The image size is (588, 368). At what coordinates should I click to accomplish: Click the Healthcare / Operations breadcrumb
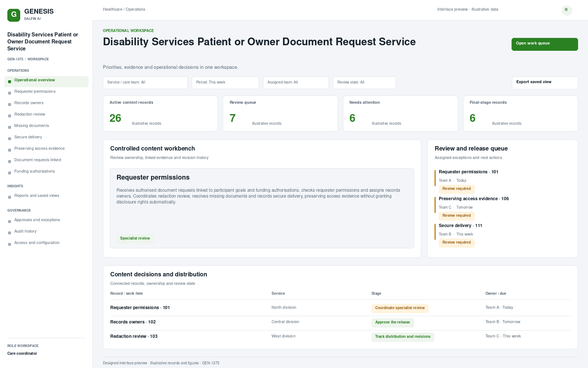pyautogui.click(x=124, y=10)
